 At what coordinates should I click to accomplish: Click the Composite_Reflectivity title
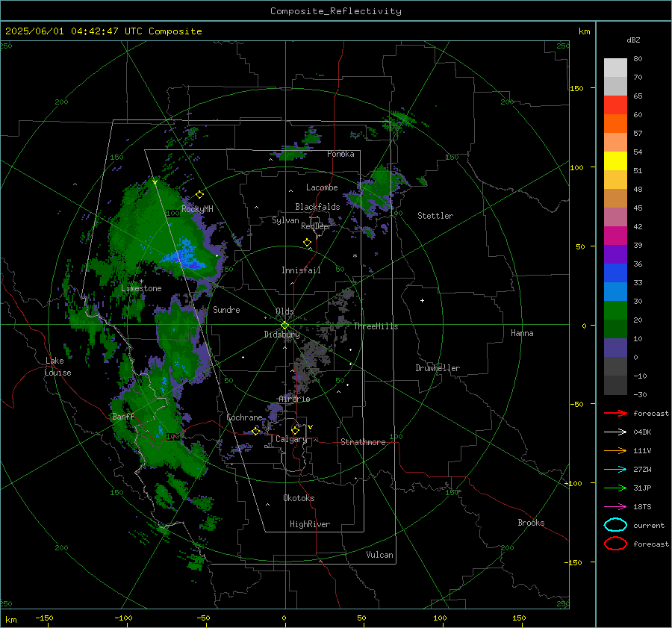[336, 11]
